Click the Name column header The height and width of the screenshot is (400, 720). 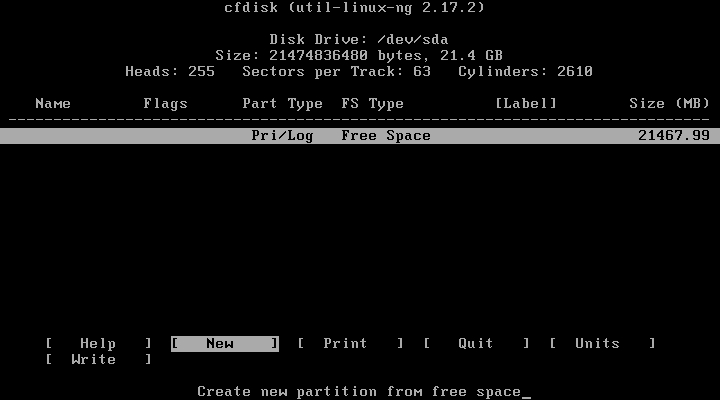(53, 104)
